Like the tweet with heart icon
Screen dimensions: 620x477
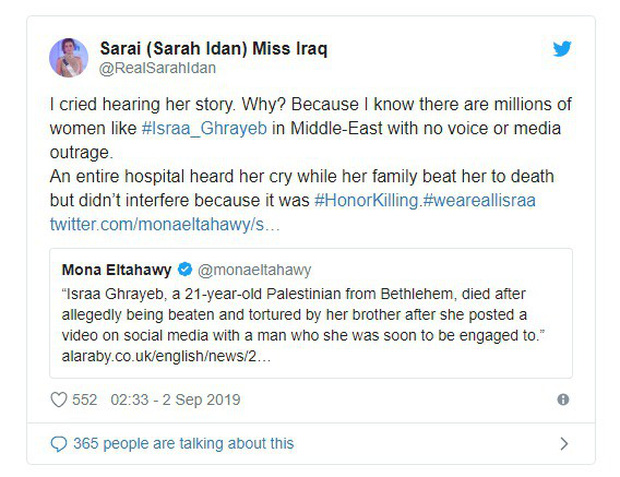click(59, 400)
